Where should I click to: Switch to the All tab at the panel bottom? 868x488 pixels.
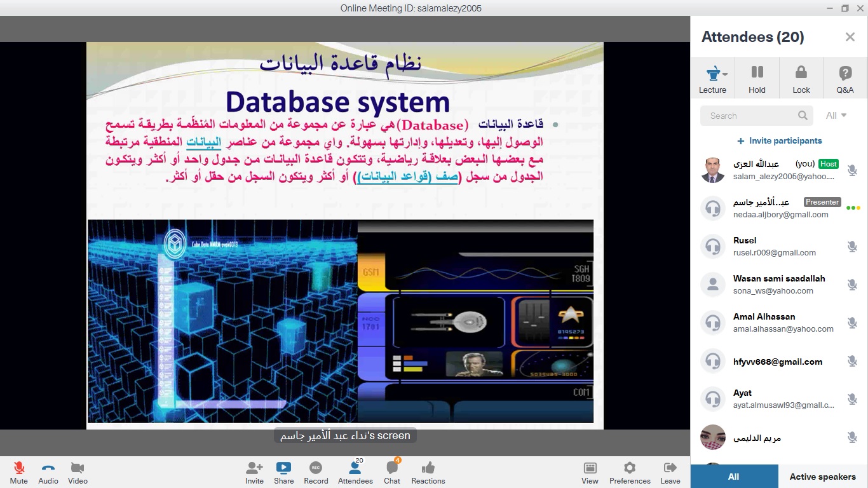pyautogui.click(x=734, y=477)
